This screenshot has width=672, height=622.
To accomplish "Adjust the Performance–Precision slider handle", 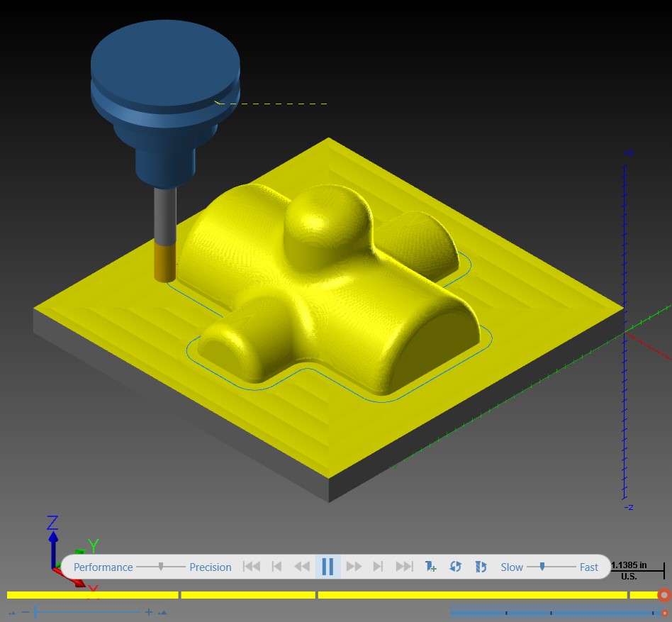I will (x=161, y=567).
